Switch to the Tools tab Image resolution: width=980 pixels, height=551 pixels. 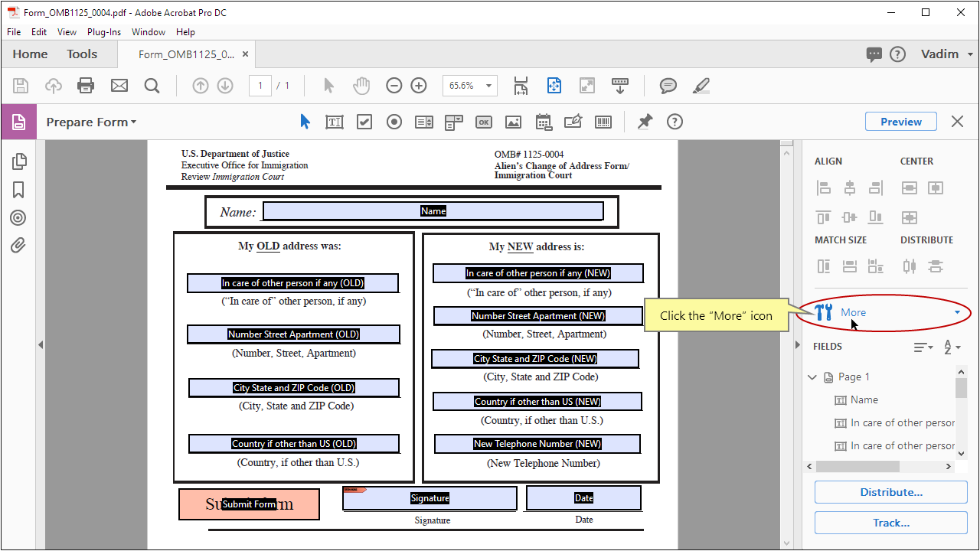point(81,54)
